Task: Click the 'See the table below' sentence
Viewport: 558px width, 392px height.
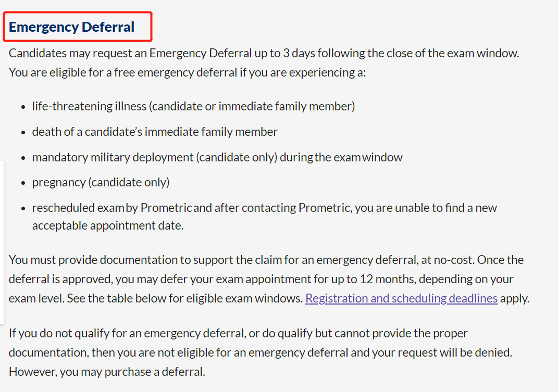Action: (x=184, y=298)
